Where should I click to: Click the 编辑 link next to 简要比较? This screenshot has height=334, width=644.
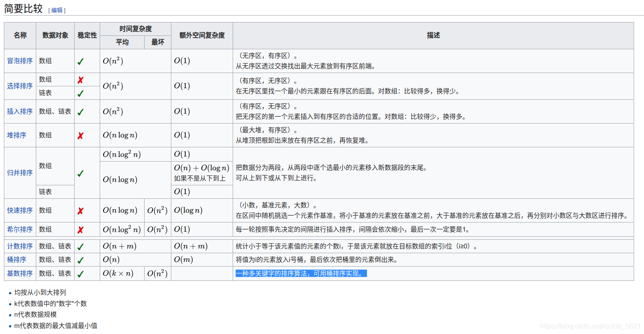coord(57,10)
